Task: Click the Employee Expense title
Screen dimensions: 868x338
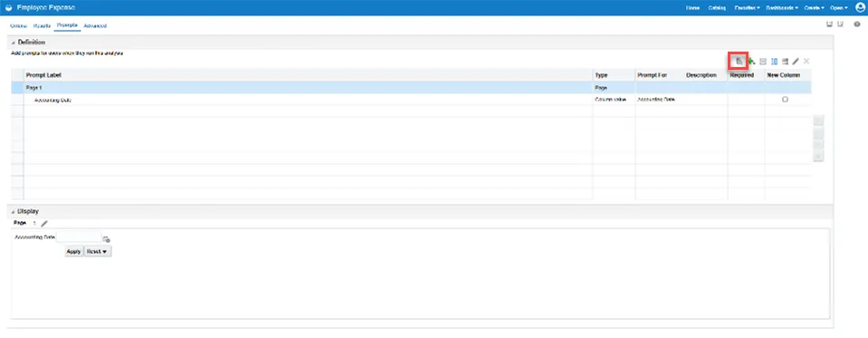Action: (x=47, y=8)
